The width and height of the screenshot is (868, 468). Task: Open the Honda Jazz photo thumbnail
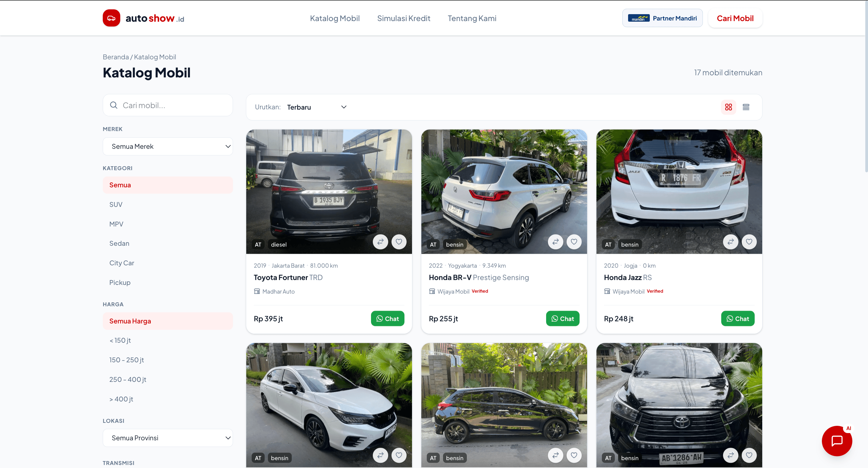pos(679,192)
